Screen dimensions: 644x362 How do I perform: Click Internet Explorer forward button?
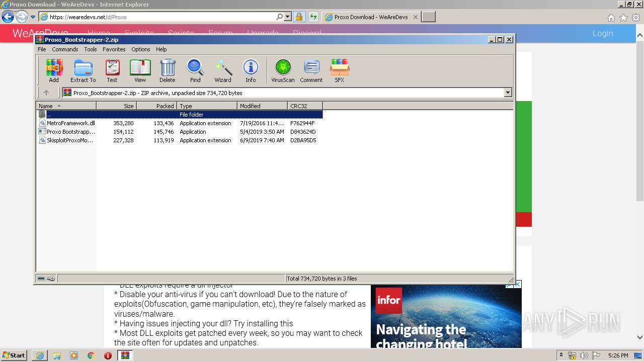[22, 17]
